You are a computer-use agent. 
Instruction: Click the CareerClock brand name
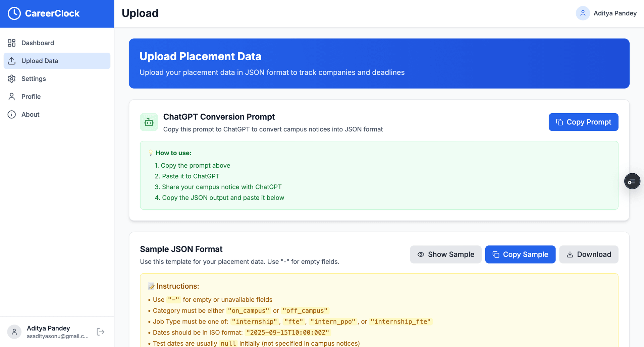(x=52, y=13)
